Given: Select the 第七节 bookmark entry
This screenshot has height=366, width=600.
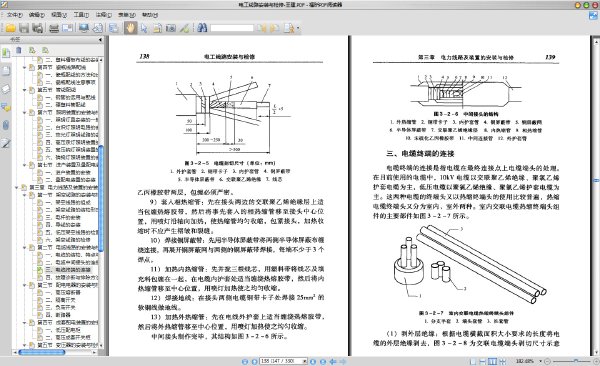Looking at the screenshot, I should (67, 165).
